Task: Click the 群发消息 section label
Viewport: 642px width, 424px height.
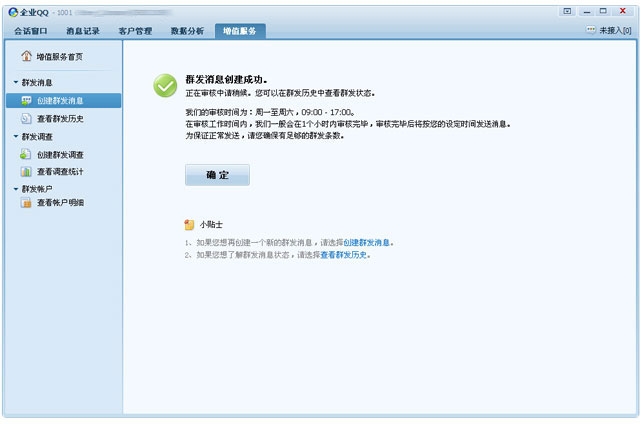Action: (37, 83)
